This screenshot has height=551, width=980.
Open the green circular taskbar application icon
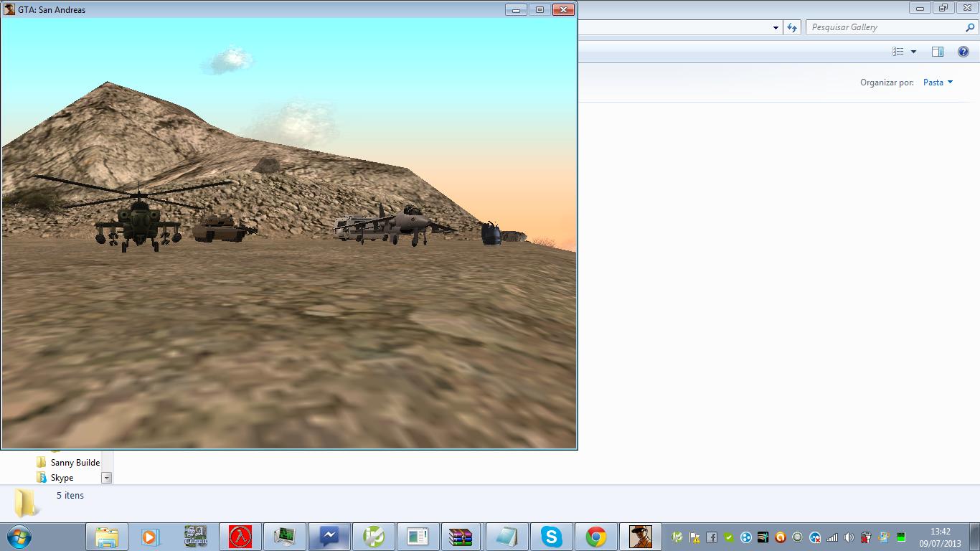[x=374, y=537]
